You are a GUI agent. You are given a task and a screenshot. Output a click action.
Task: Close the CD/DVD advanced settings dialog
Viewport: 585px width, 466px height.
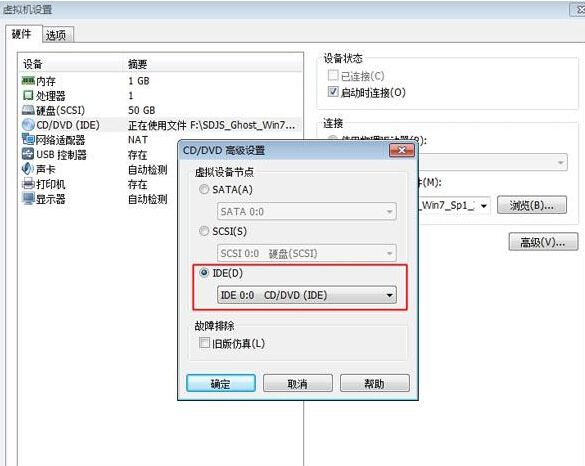tap(402, 150)
